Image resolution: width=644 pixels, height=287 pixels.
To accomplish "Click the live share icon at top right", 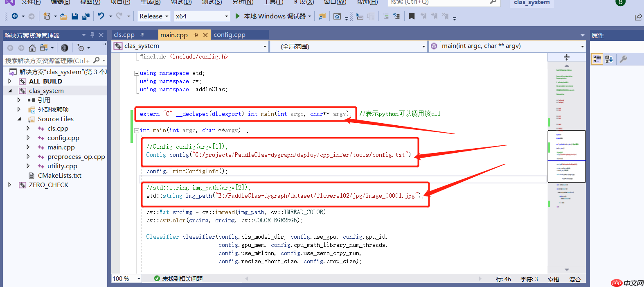I will (x=638, y=17).
